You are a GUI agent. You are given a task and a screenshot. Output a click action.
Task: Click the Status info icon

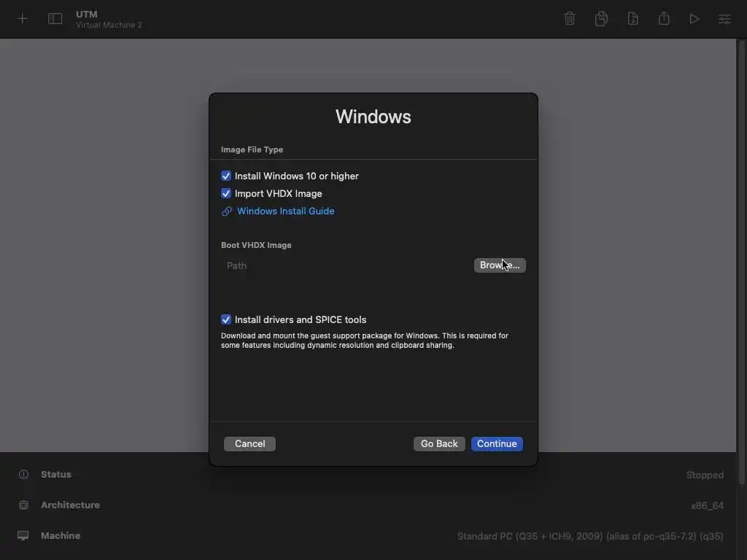23,474
